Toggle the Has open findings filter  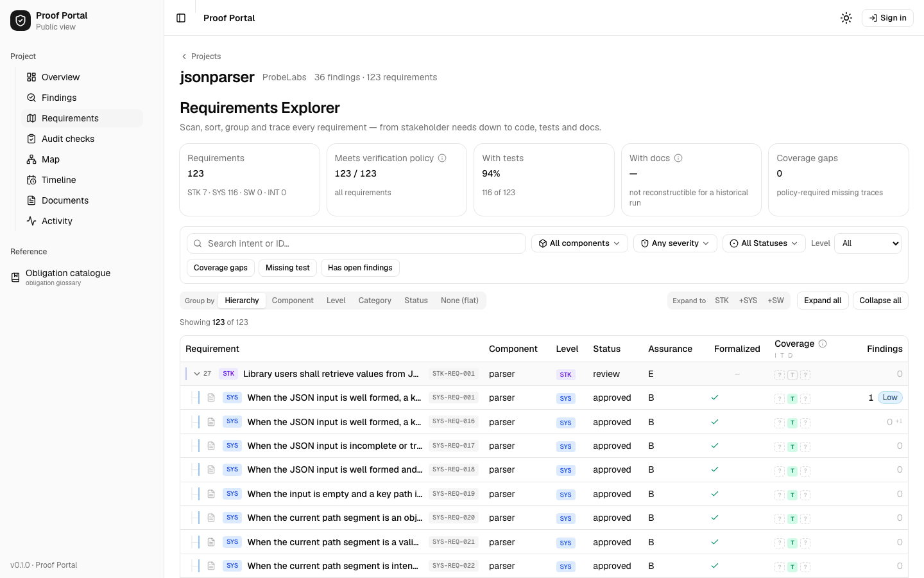click(360, 268)
